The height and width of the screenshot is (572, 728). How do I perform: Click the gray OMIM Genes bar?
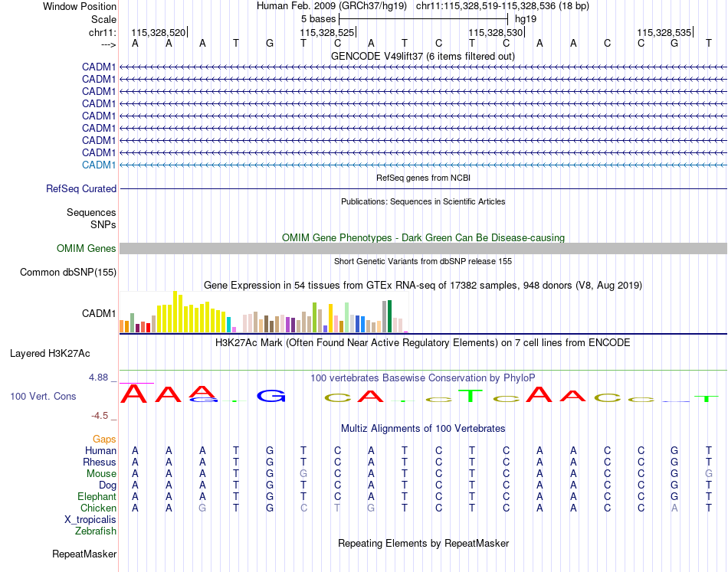click(x=423, y=248)
